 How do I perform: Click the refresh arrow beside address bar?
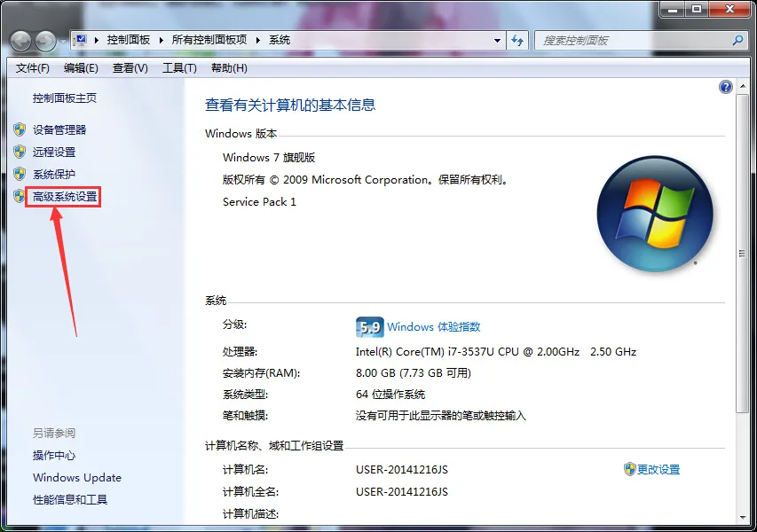[x=517, y=39]
